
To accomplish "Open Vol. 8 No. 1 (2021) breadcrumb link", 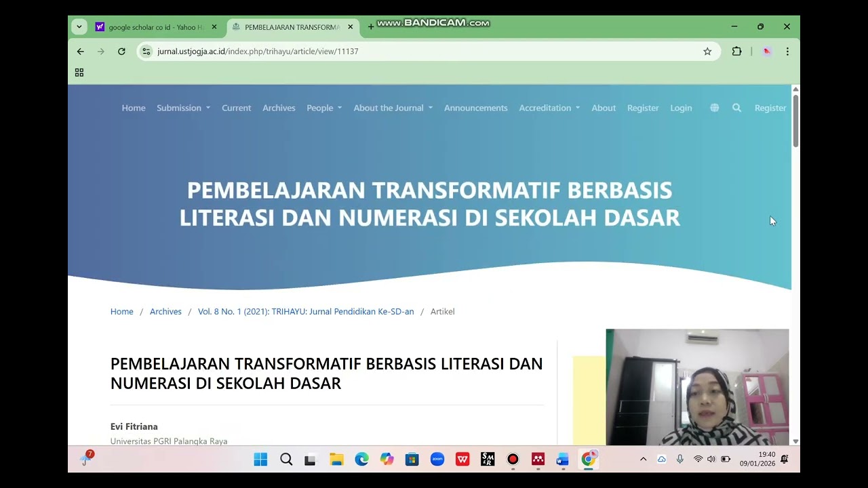I will click(306, 312).
